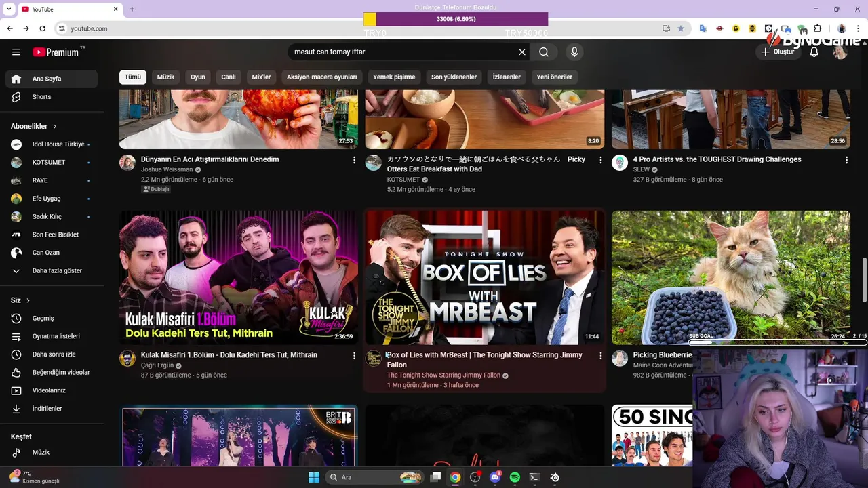Open Videolarınız in the sidebar
The height and width of the screenshot is (488, 868).
coord(52,390)
